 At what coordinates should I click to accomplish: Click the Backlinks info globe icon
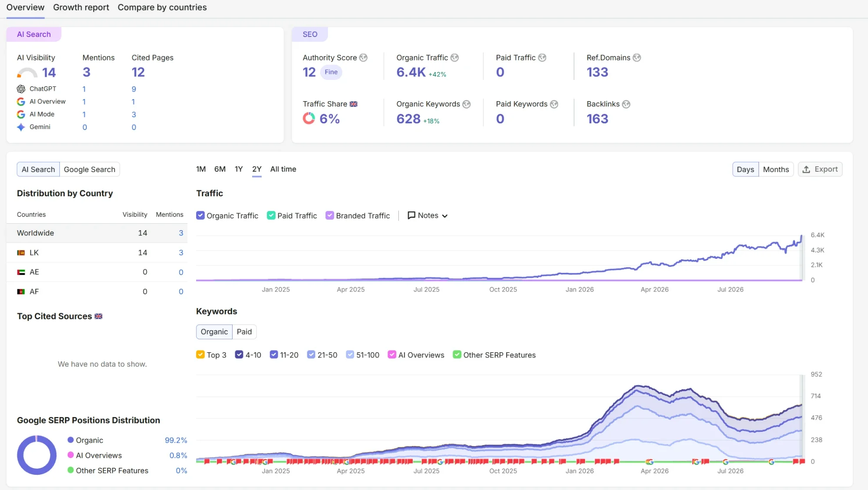tap(626, 104)
